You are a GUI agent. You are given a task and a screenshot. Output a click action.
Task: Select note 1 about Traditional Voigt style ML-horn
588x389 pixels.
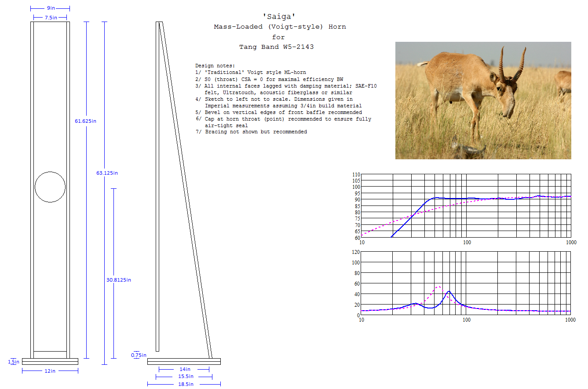(251, 72)
